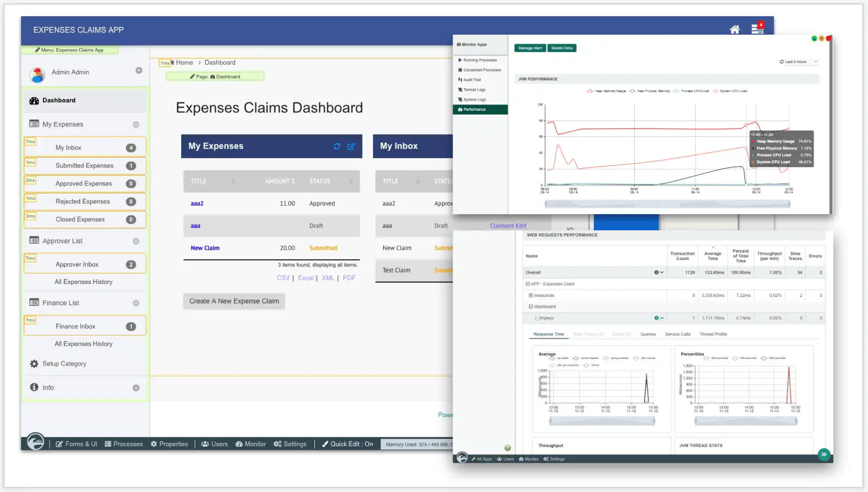The height and width of the screenshot is (492, 868).
Task: Open the Joget logo in bottom bar
Action: point(36,442)
